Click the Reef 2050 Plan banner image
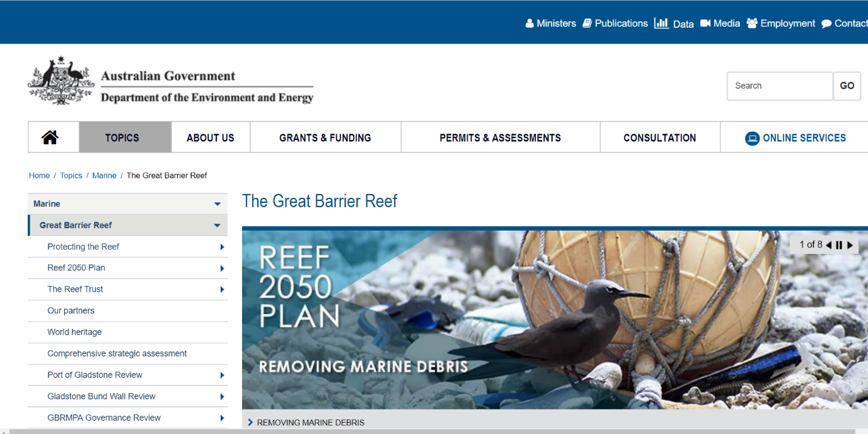Viewport: 868px width, 434px height. (x=555, y=319)
